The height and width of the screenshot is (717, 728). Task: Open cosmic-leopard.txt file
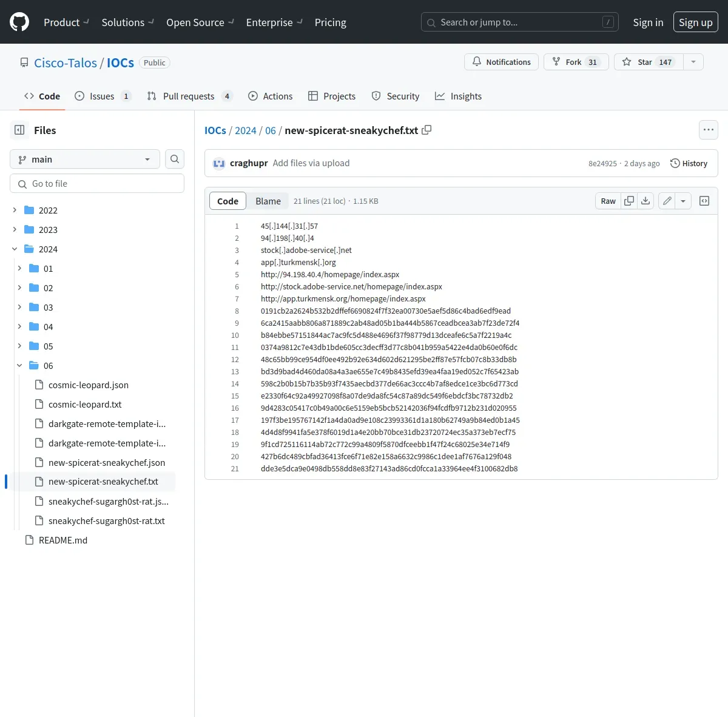(85, 404)
